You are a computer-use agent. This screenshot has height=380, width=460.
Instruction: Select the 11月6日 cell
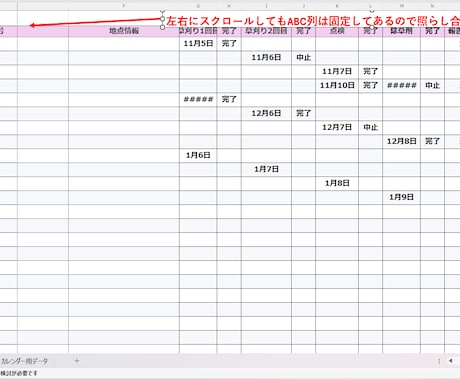point(266,58)
